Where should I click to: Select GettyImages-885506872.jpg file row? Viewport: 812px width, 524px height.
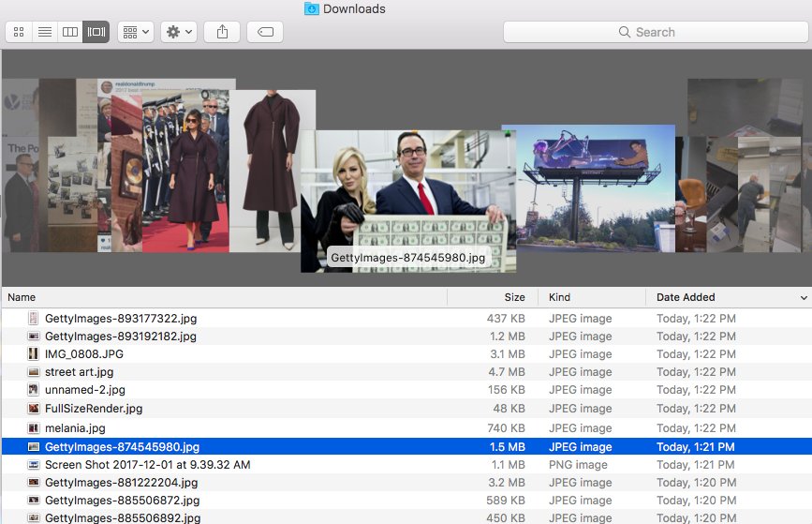(x=406, y=501)
